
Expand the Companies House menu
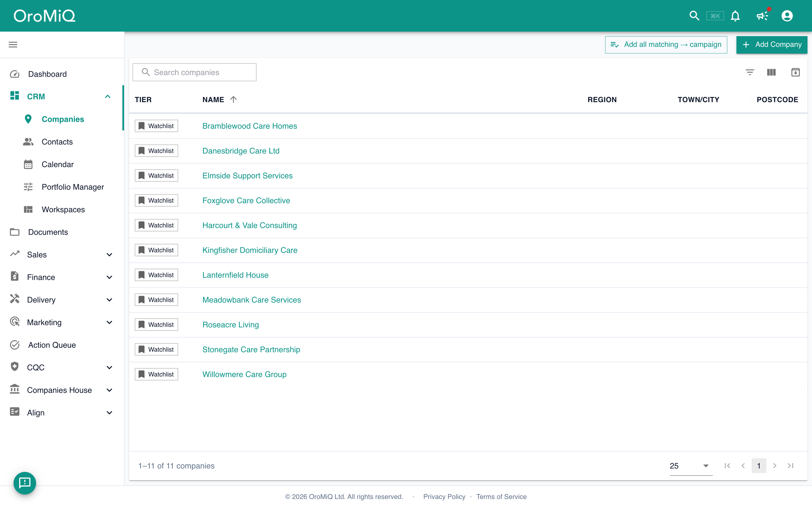109,390
